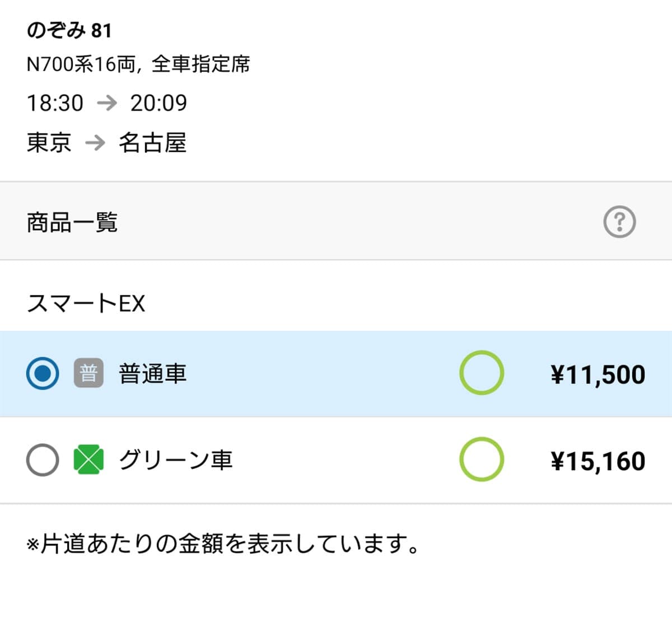Click the 18:30 departure time
672x626 pixels.
click(x=55, y=103)
